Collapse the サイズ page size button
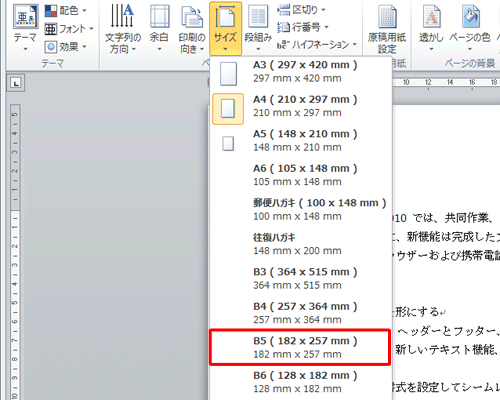The width and height of the screenshot is (500, 400). click(225, 28)
